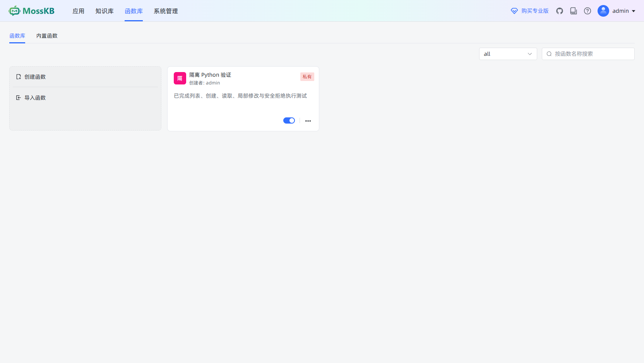Click the 导入函数 import icon
Viewport: 644px width, 363px height.
(19, 98)
